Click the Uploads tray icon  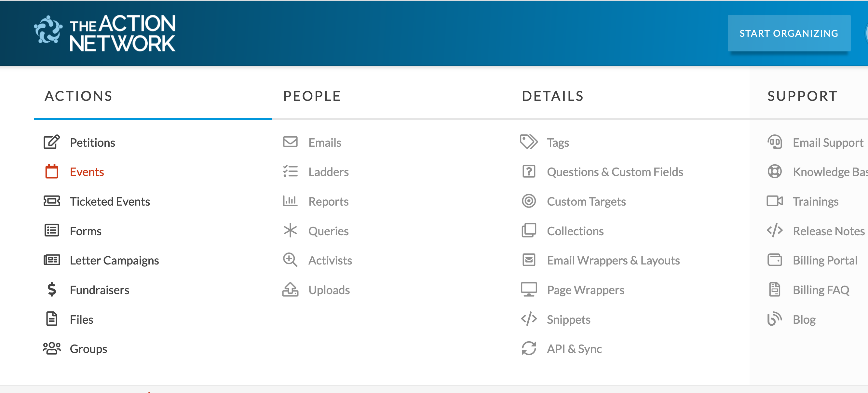pyautogui.click(x=290, y=290)
